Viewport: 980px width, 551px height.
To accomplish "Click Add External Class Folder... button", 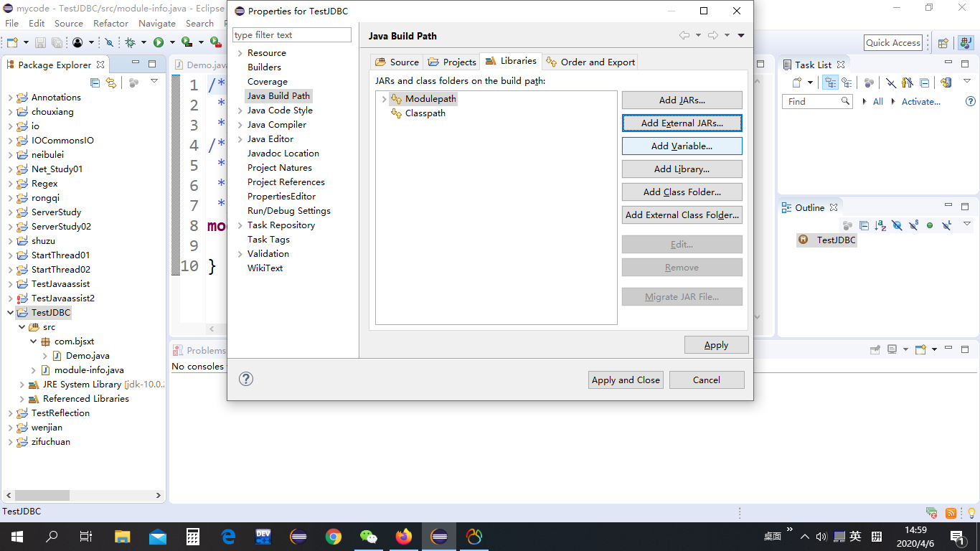I will [x=682, y=215].
